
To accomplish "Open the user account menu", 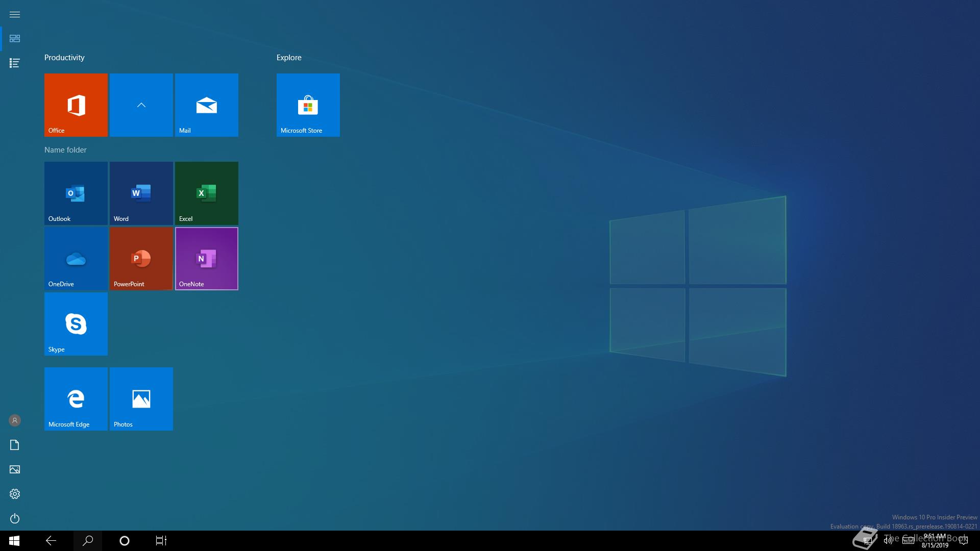I will point(15,420).
